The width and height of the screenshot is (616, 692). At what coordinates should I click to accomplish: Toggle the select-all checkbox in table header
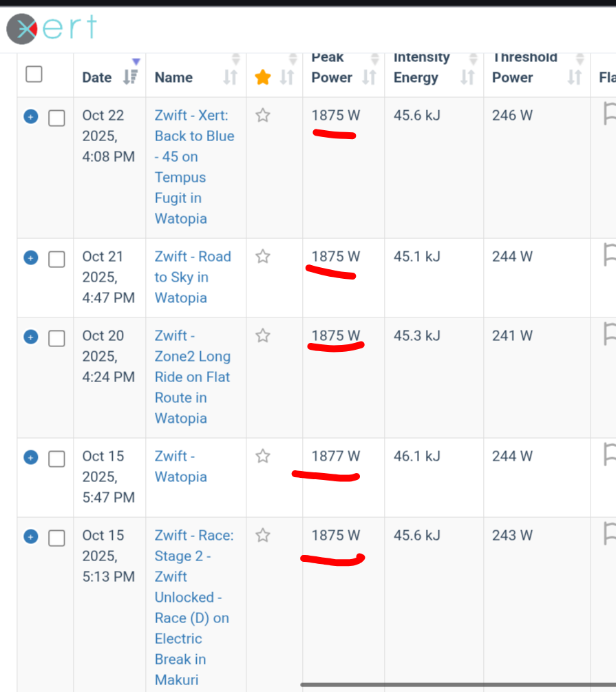tap(34, 74)
